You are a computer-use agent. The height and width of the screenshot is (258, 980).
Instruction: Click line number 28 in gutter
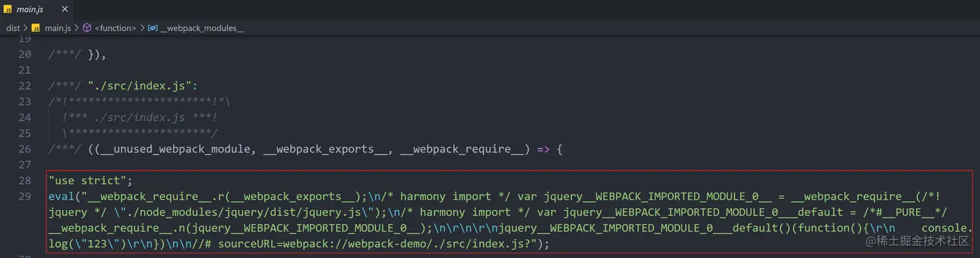click(25, 180)
